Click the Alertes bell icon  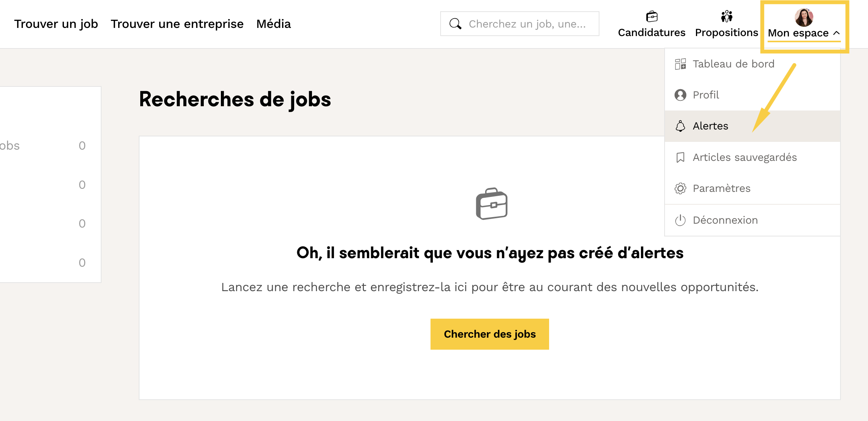[x=680, y=126]
